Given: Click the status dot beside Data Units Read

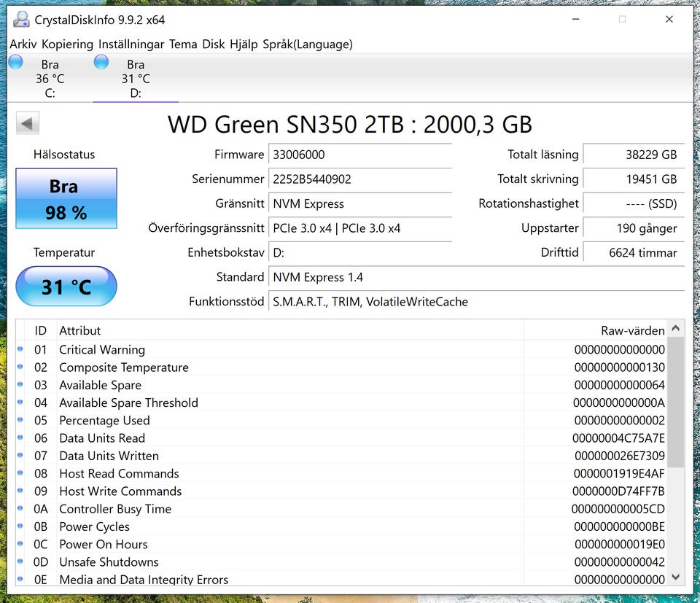Looking at the screenshot, I should click(20, 438).
